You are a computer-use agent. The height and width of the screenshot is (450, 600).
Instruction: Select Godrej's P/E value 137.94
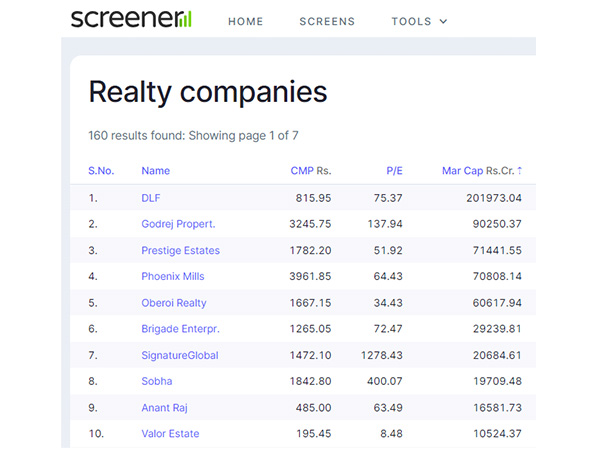click(385, 224)
